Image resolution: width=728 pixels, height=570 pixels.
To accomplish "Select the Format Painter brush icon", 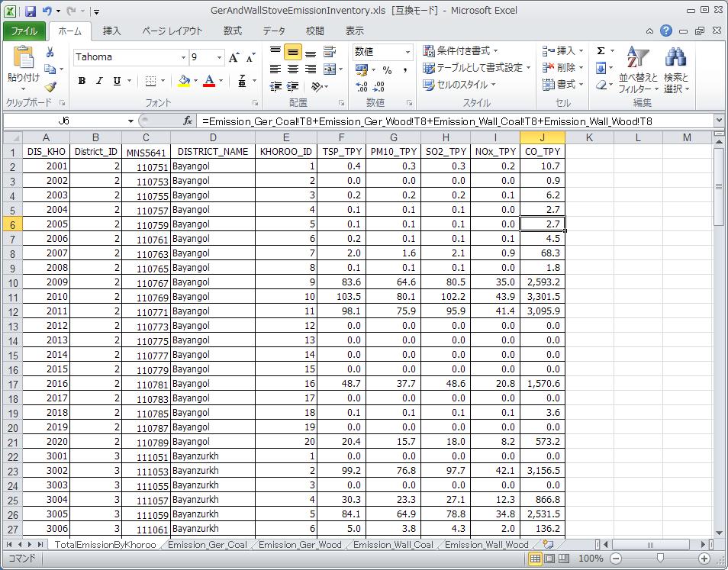I will tap(50, 87).
